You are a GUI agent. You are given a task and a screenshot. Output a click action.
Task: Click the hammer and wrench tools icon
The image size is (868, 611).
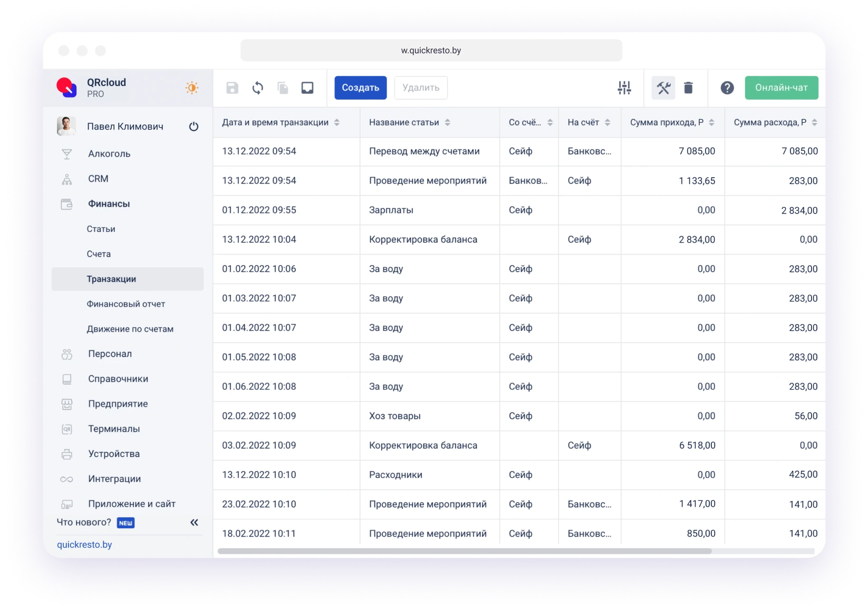click(x=663, y=88)
